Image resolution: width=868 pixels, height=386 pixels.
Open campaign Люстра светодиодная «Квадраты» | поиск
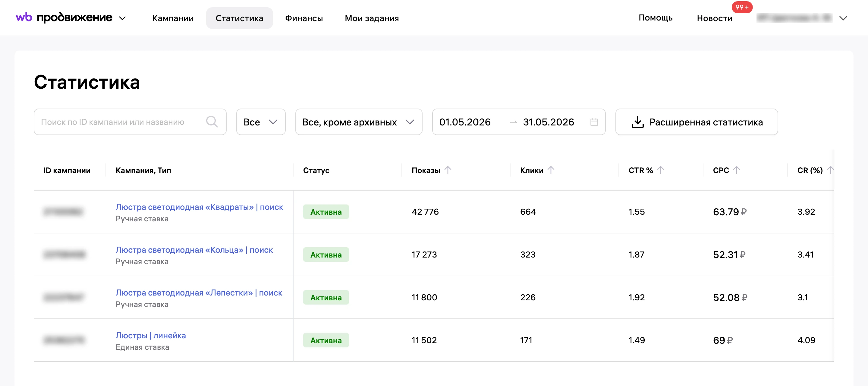(x=199, y=207)
